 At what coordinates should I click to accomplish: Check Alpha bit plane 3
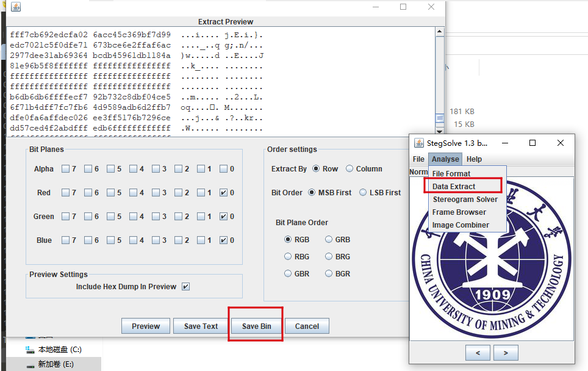click(156, 169)
